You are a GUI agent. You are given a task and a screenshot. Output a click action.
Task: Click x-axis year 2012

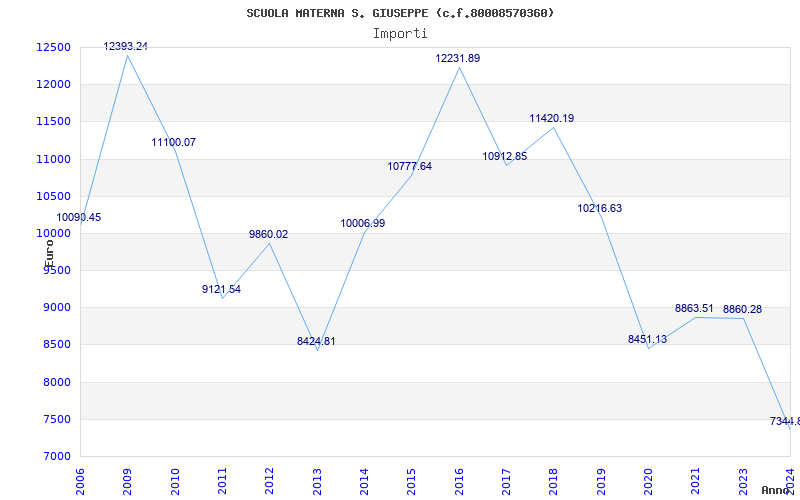tap(269, 482)
